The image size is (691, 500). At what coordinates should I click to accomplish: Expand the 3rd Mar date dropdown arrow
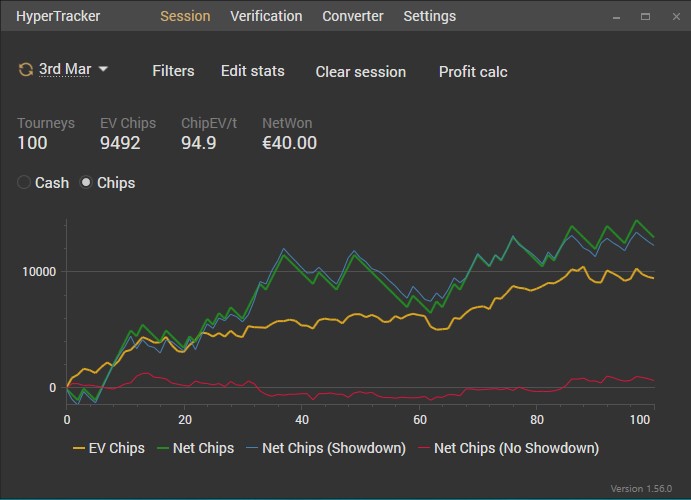(x=103, y=70)
